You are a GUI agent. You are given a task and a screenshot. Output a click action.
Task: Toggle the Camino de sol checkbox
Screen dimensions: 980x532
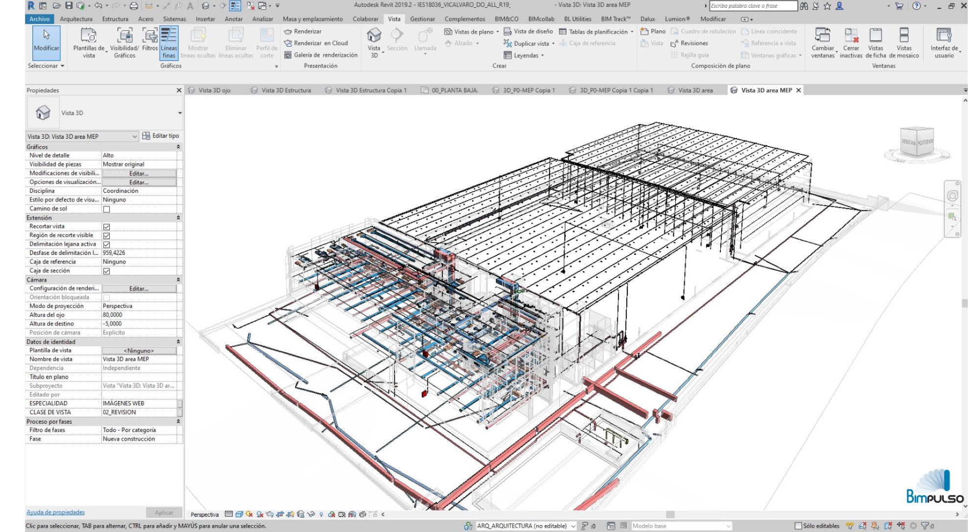click(x=106, y=209)
